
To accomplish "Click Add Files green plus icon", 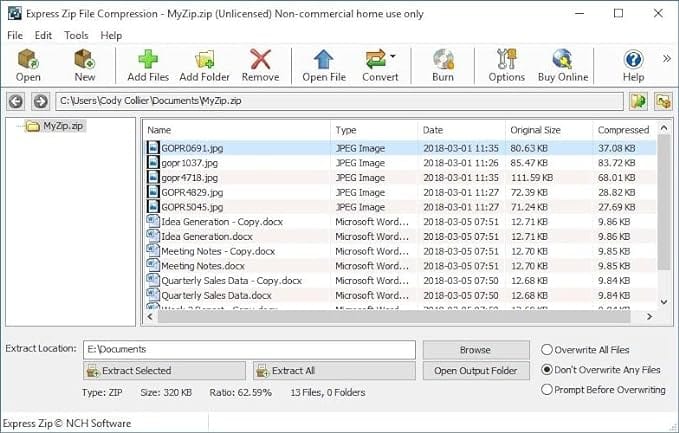I will tap(148, 60).
